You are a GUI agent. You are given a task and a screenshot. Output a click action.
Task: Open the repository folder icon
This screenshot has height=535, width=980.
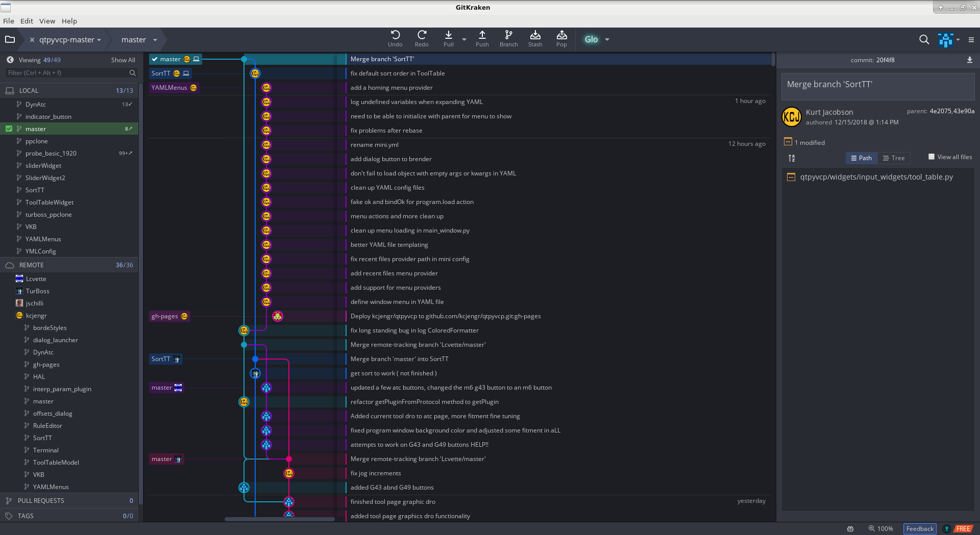(10, 39)
